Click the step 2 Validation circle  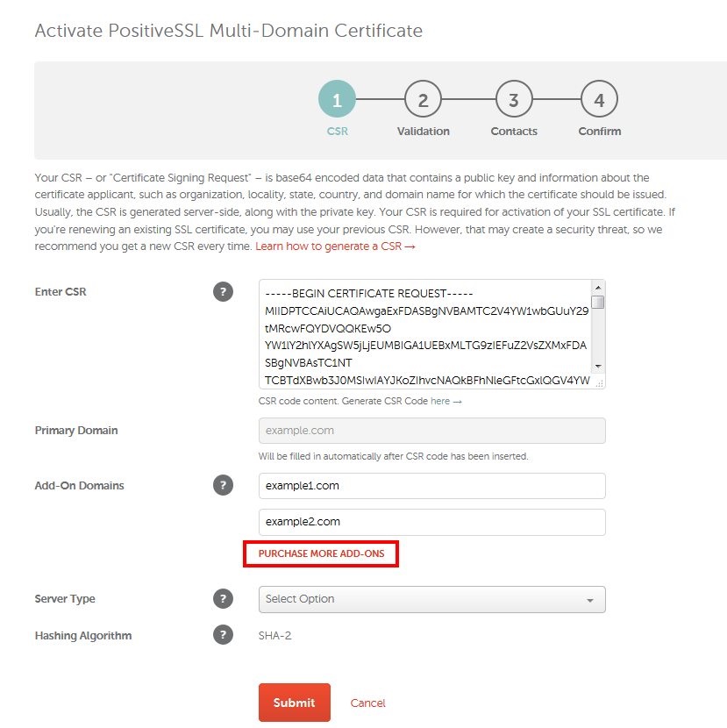(423, 99)
